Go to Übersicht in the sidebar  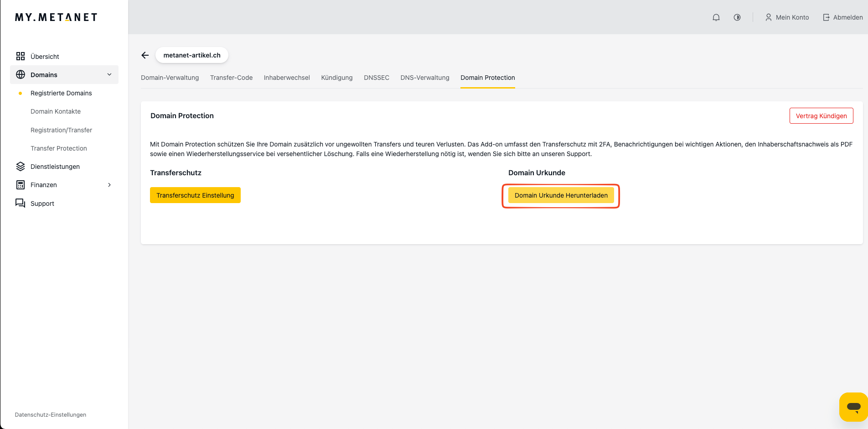45,57
